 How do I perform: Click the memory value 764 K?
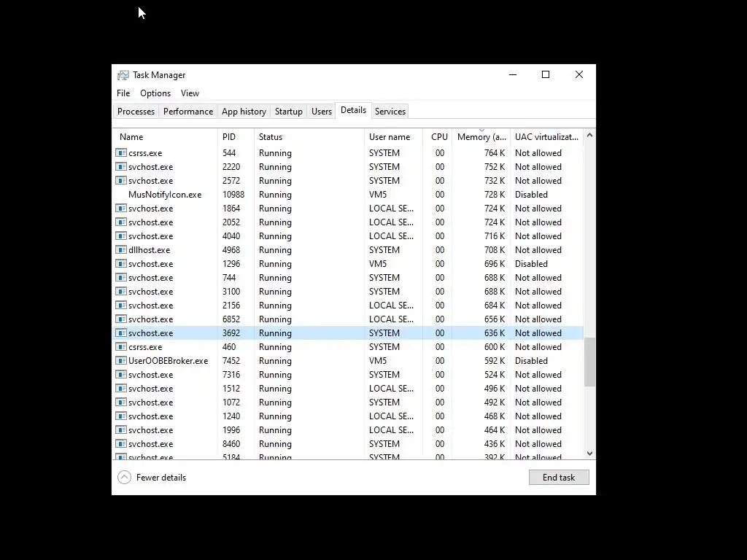[495, 153]
